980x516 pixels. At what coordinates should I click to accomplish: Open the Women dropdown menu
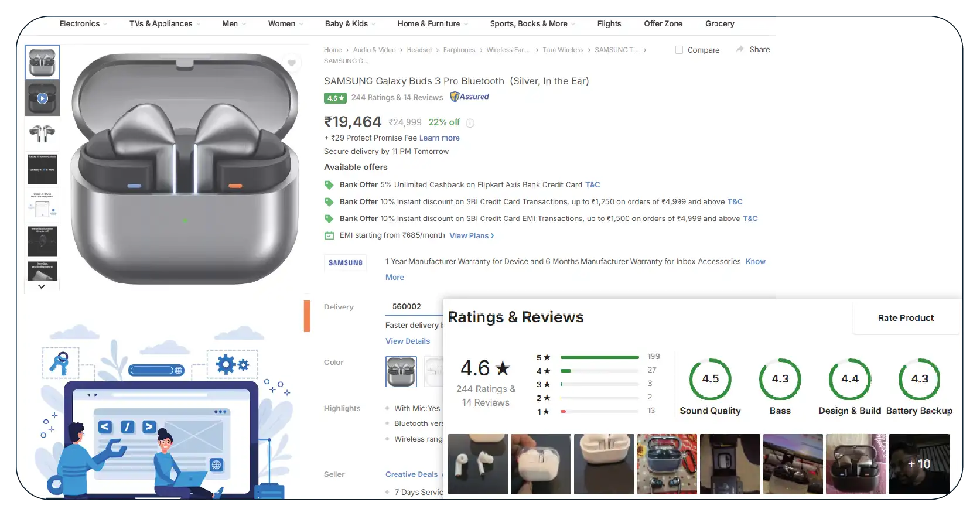[x=286, y=24]
